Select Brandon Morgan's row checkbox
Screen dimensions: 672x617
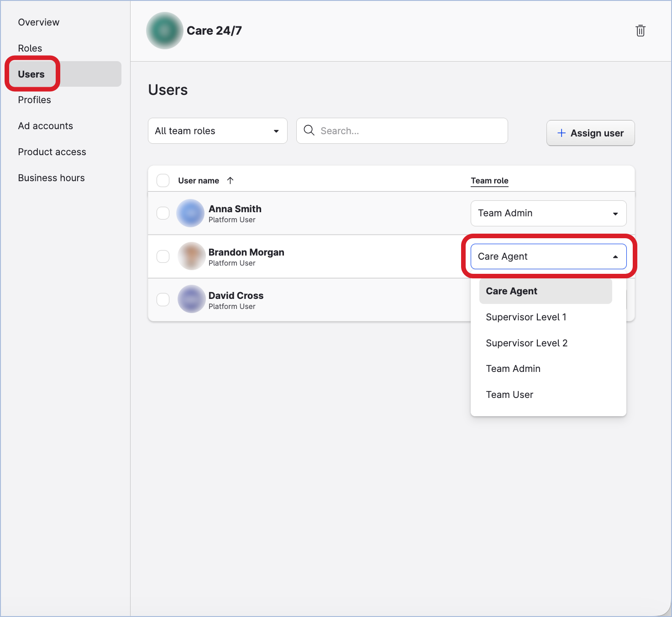coord(163,256)
